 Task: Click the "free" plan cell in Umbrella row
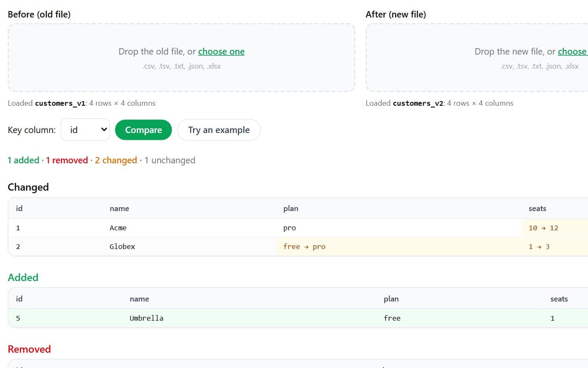point(392,318)
